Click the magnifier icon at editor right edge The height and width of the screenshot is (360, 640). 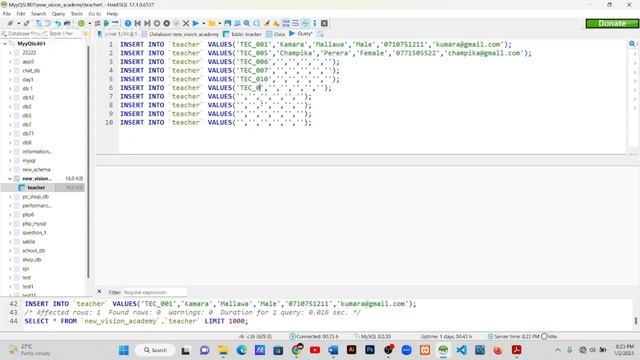point(632,44)
